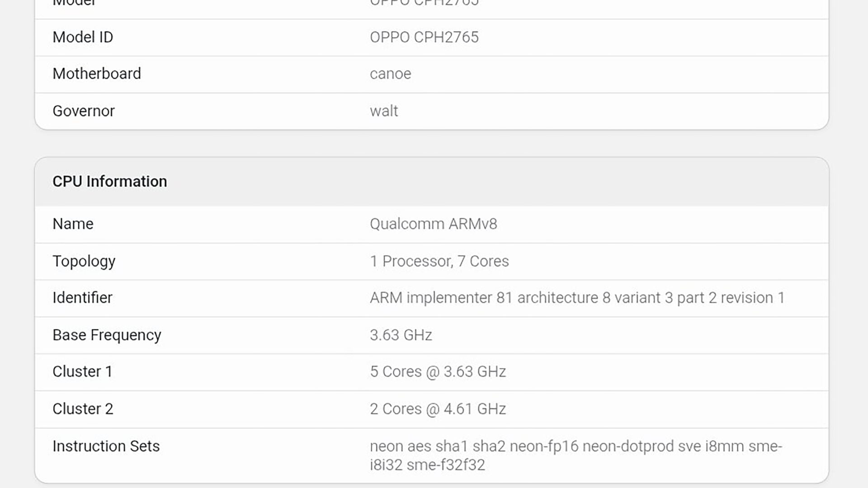The width and height of the screenshot is (868, 488).
Task: Select the walt governor value
Action: [383, 111]
